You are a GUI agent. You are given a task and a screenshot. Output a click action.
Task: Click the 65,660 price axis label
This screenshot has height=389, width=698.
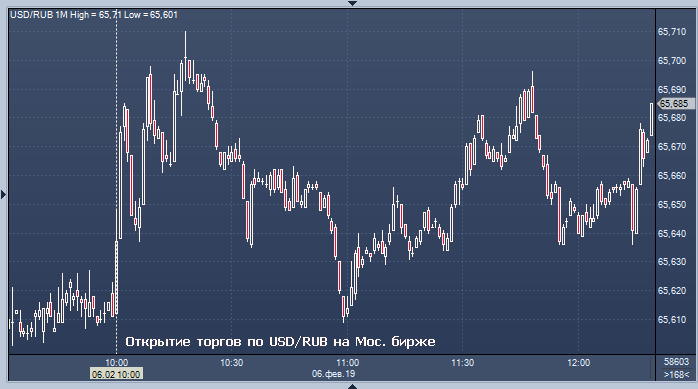672,176
